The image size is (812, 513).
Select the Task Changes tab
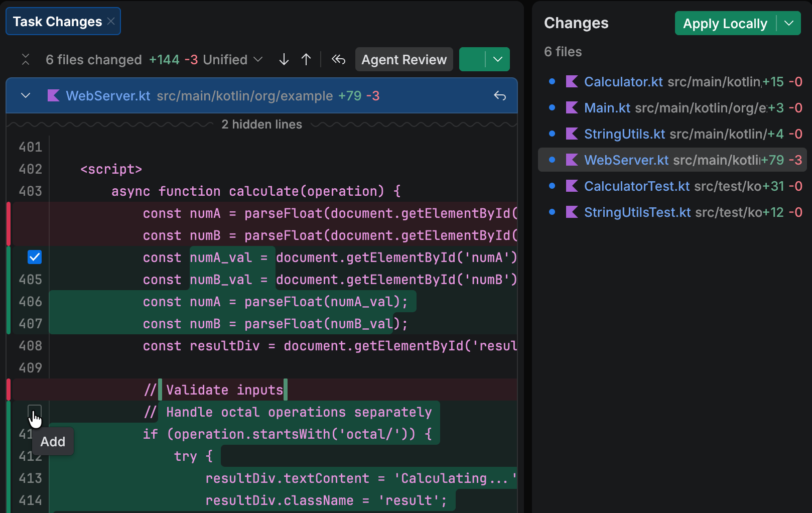point(57,22)
